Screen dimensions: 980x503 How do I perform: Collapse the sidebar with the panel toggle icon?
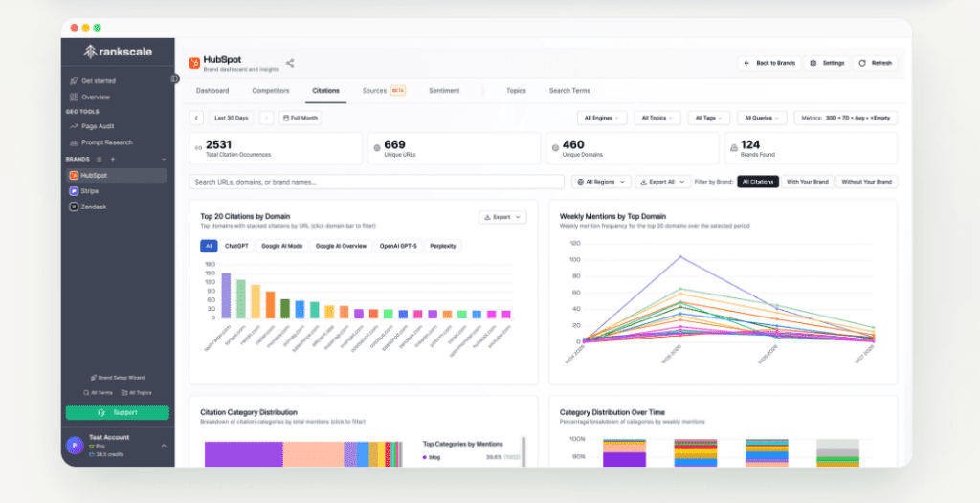[x=175, y=78]
